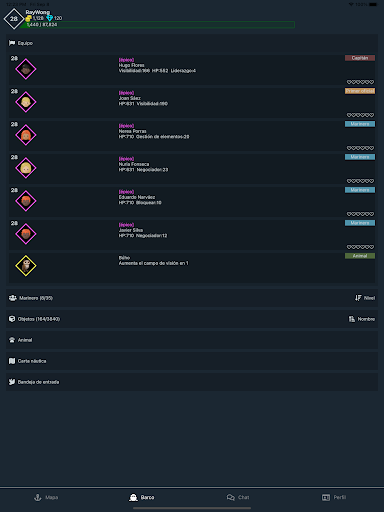Tap the owl animal avatar

(26, 266)
